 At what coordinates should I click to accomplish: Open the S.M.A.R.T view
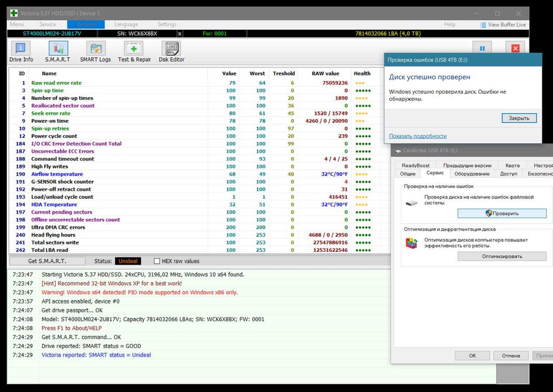57,52
